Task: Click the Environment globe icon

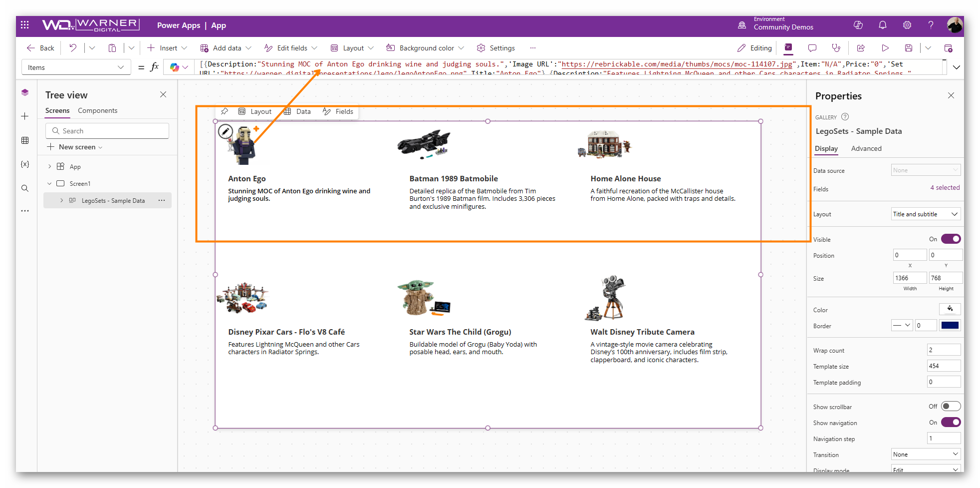Action: click(x=742, y=25)
